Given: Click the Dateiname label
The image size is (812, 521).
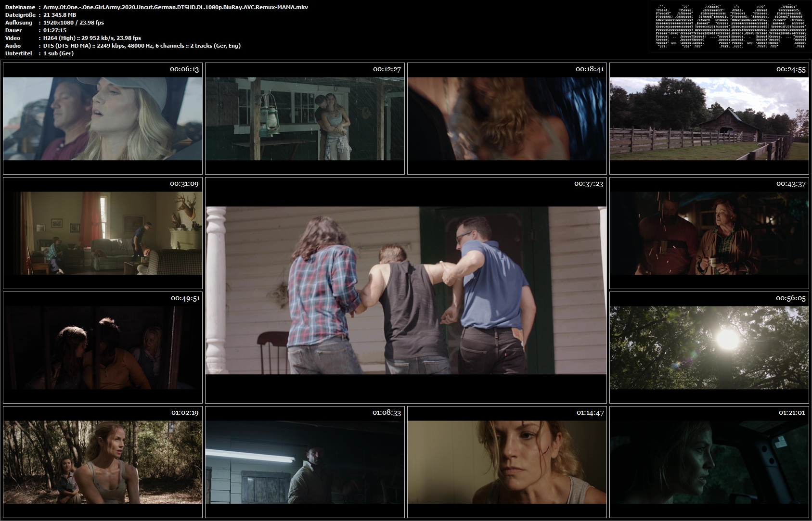Looking at the screenshot, I should (x=20, y=7).
